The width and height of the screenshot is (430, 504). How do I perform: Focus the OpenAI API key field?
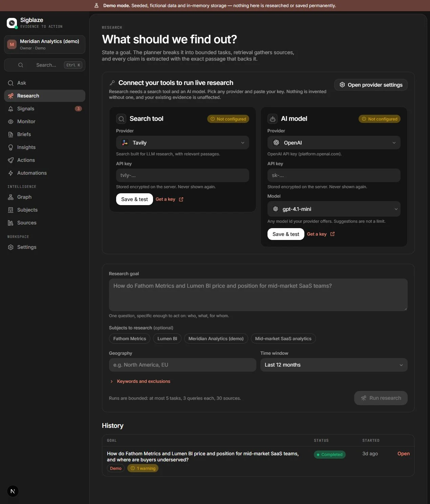click(334, 175)
